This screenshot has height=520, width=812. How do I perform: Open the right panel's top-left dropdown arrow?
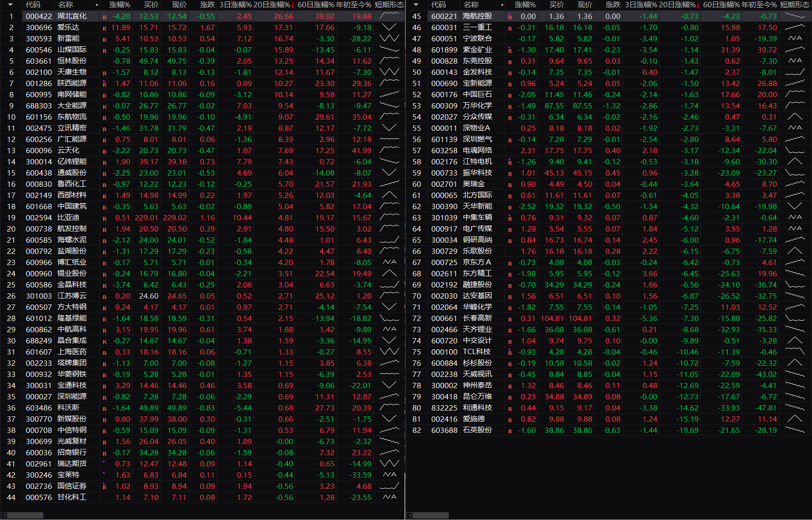[416, 5]
